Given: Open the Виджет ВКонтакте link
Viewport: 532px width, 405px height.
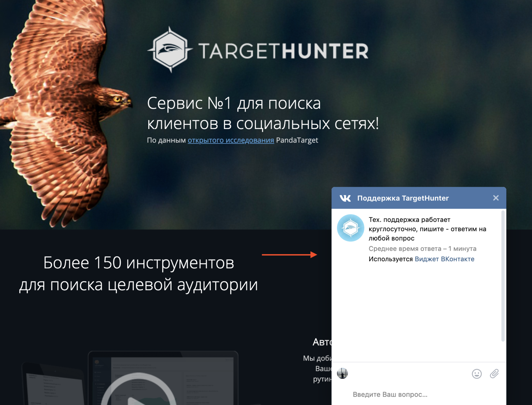Looking at the screenshot, I should coord(445,259).
